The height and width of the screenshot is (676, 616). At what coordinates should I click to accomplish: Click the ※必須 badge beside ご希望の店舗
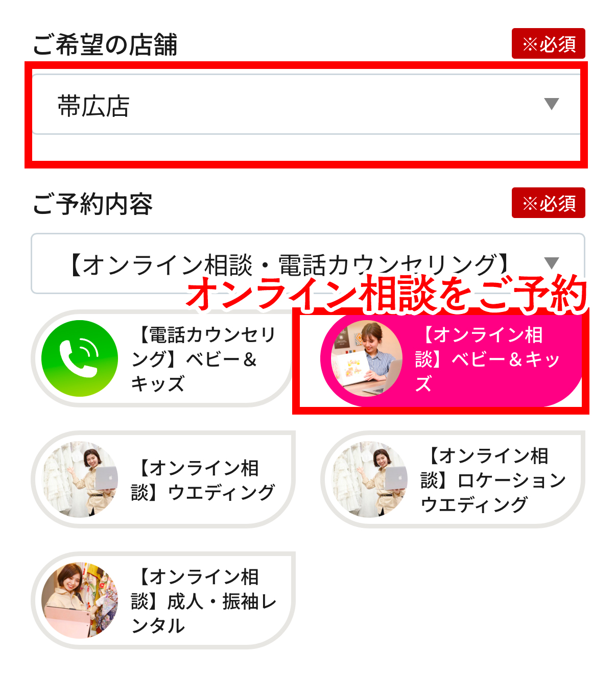(x=549, y=43)
